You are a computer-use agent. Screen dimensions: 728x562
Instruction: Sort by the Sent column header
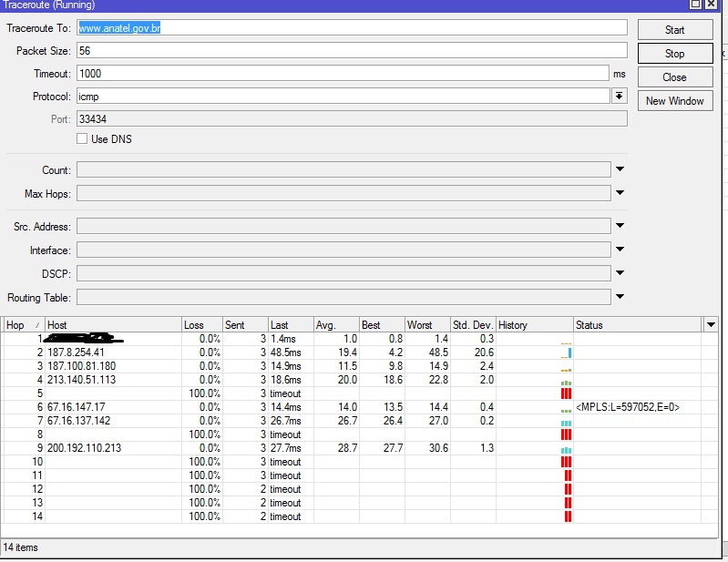pos(246,325)
